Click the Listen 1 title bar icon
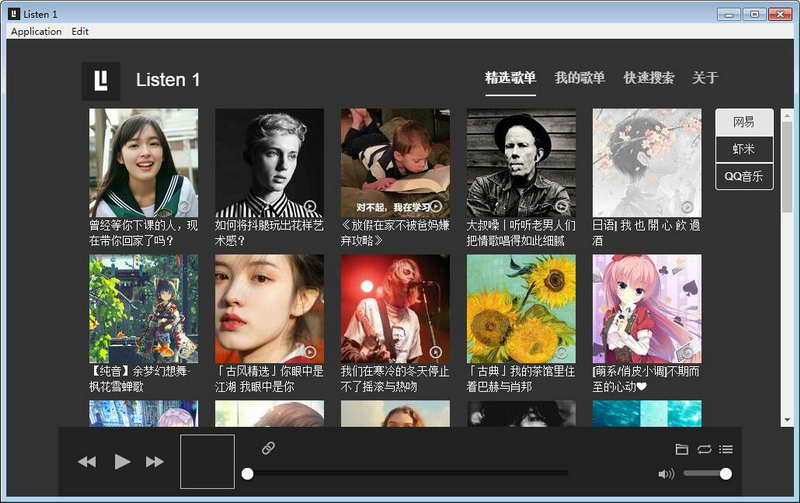Screen dimensions: 800x503 point(14,14)
